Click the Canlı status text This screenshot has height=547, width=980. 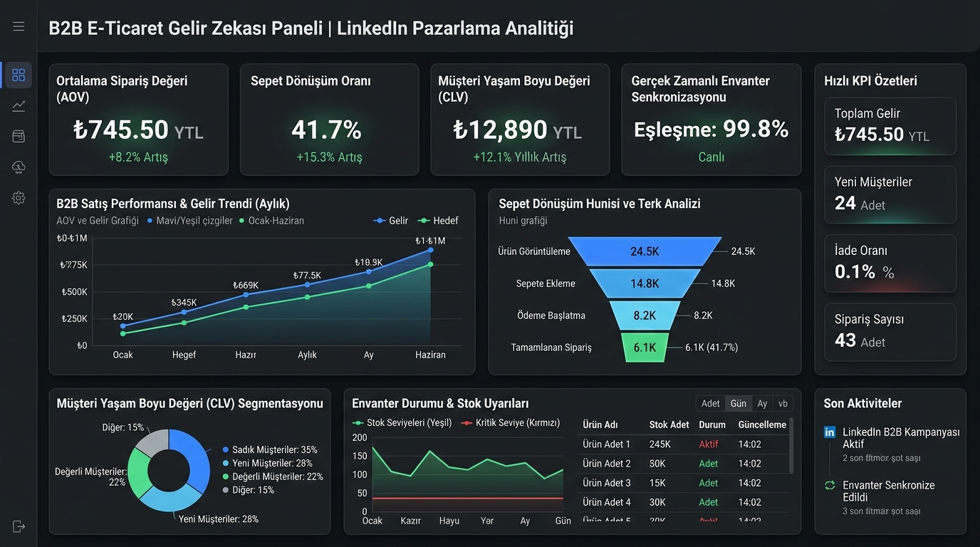(x=711, y=157)
